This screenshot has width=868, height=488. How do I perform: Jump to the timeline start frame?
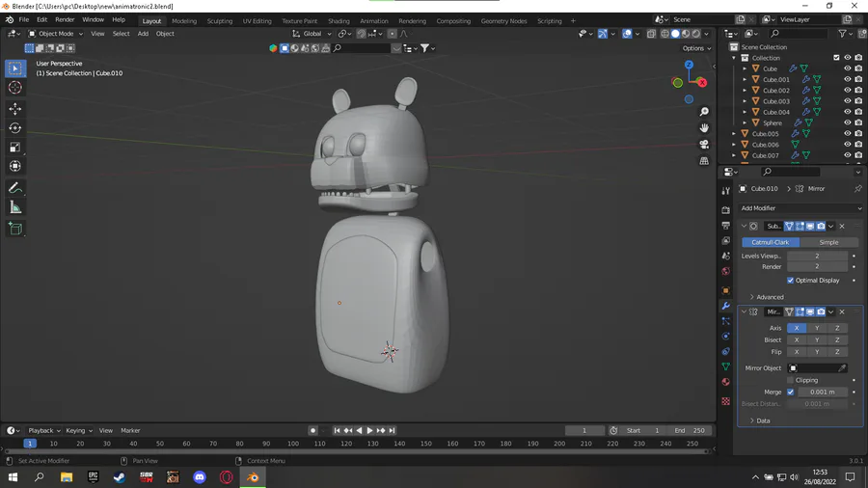point(337,430)
